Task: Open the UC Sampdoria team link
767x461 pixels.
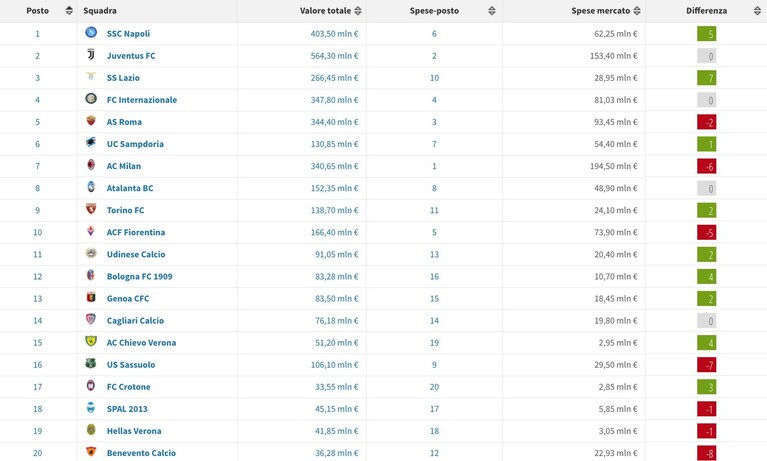Action: tap(135, 144)
